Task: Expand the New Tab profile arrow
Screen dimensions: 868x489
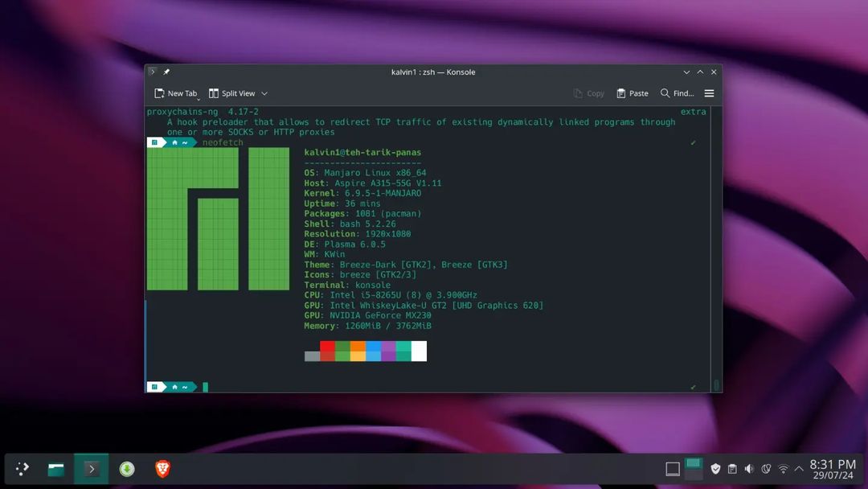Action: [x=199, y=99]
